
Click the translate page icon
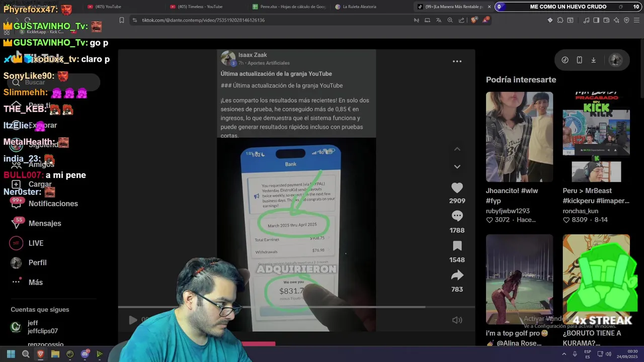click(x=438, y=20)
